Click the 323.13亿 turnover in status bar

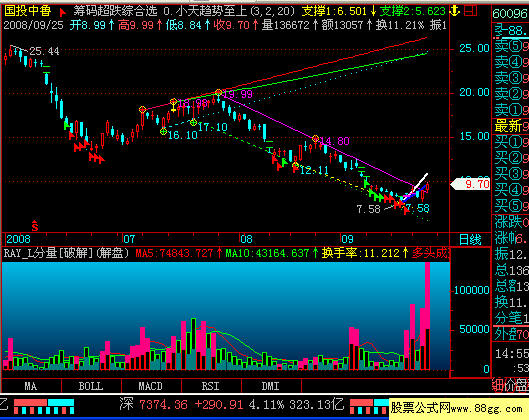coord(316,404)
